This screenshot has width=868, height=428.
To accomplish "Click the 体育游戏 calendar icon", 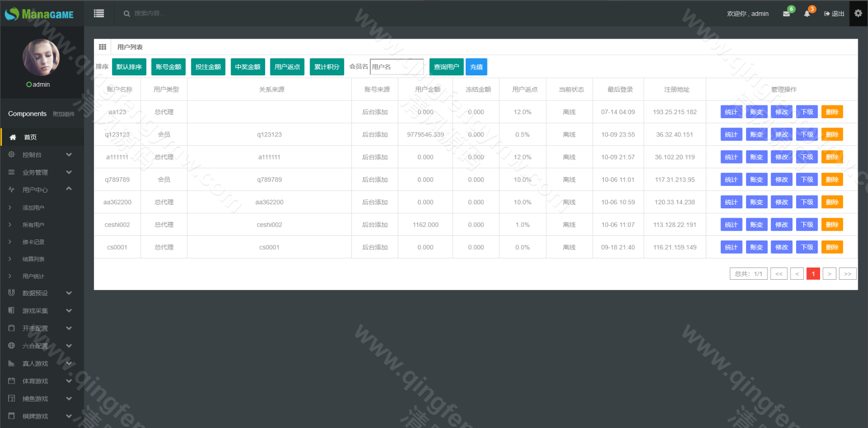I will (11, 381).
